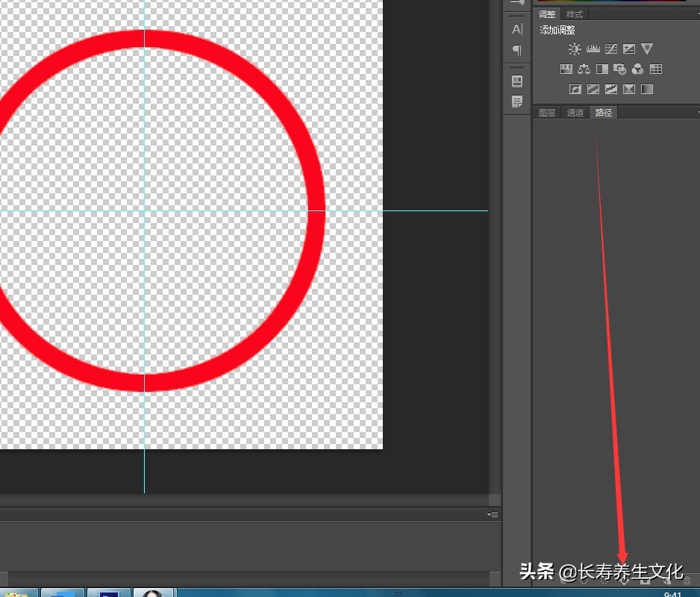The image size is (700, 597).
Task: Open the Paragraph panel icon
Action: coord(517,50)
